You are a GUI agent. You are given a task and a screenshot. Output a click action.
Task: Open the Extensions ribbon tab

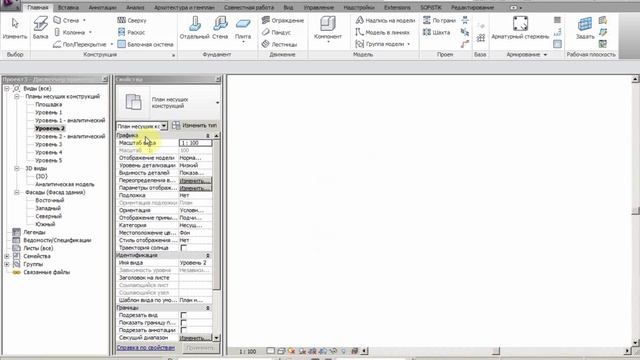[397, 7]
